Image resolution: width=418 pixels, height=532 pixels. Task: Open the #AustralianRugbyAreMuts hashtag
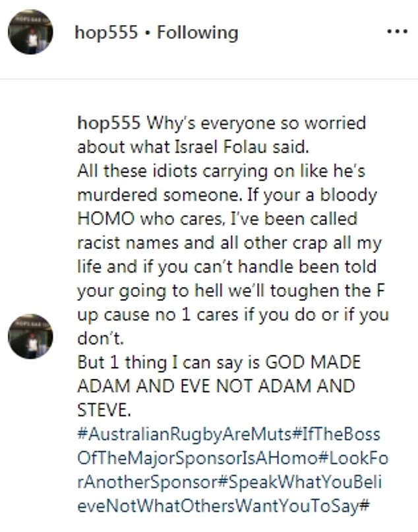[185, 434]
